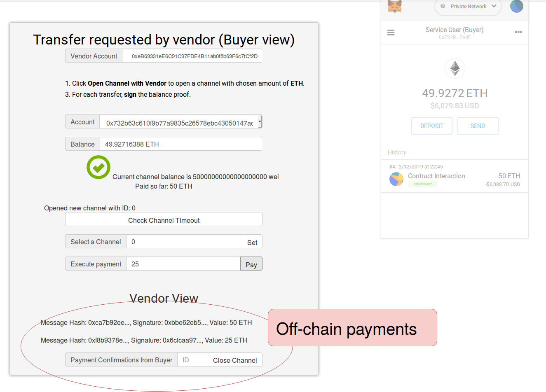Click the green checkmark status icon
The height and width of the screenshot is (392, 546).
(98, 167)
